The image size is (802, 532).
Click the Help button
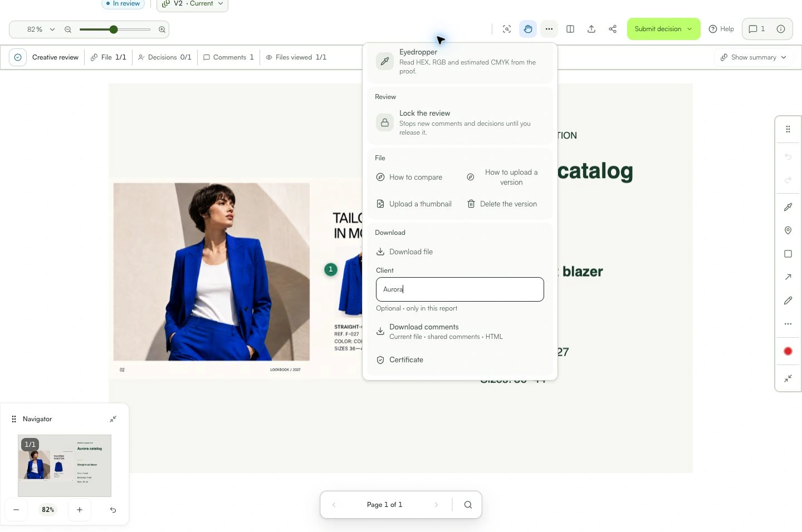tap(721, 29)
